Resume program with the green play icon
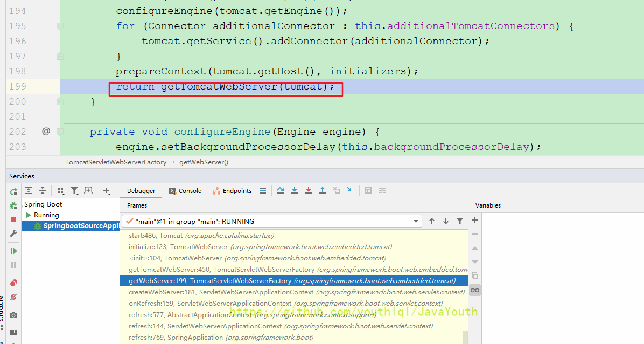 pos(13,251)
